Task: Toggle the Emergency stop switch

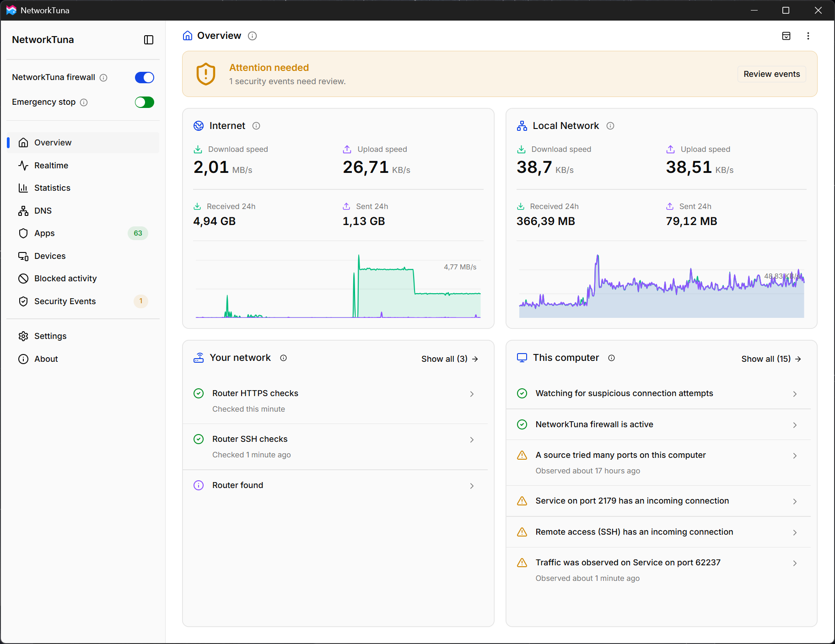Action: pos(145,102)
